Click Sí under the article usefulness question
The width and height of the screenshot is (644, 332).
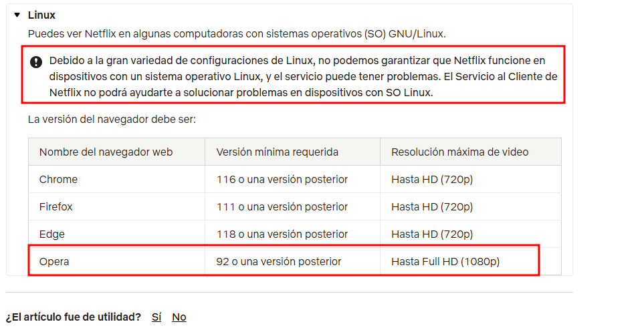[156, 317]
